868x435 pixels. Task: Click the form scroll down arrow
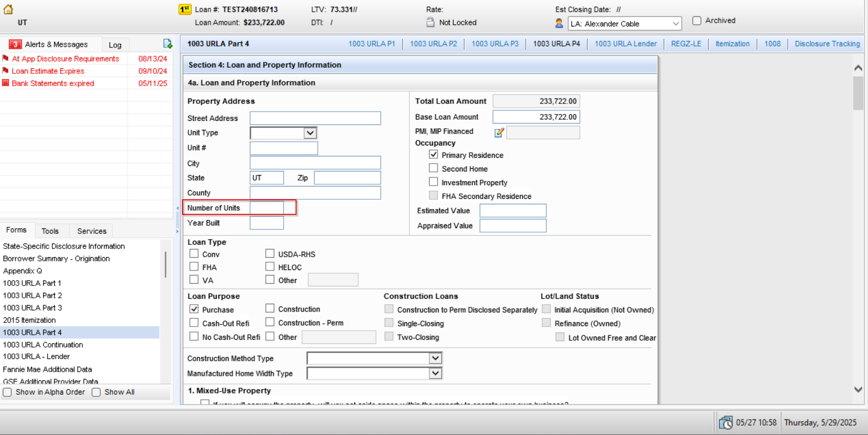point(858,389)
